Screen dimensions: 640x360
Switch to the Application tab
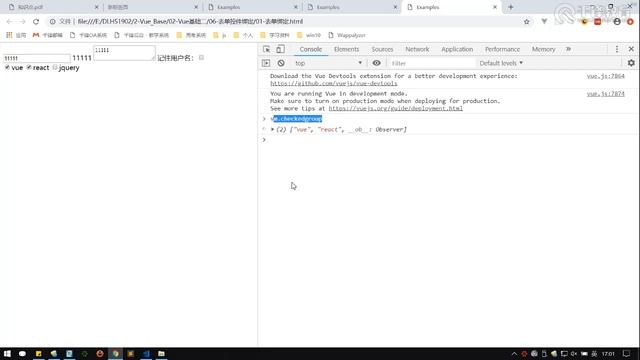coord(457,49)
